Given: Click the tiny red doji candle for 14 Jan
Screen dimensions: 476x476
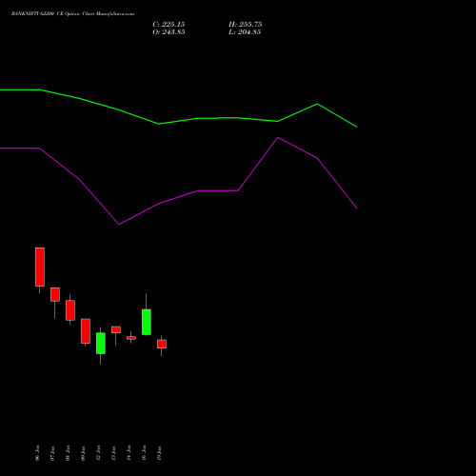Looking at the screenshot, I should (x=131, y=338).
